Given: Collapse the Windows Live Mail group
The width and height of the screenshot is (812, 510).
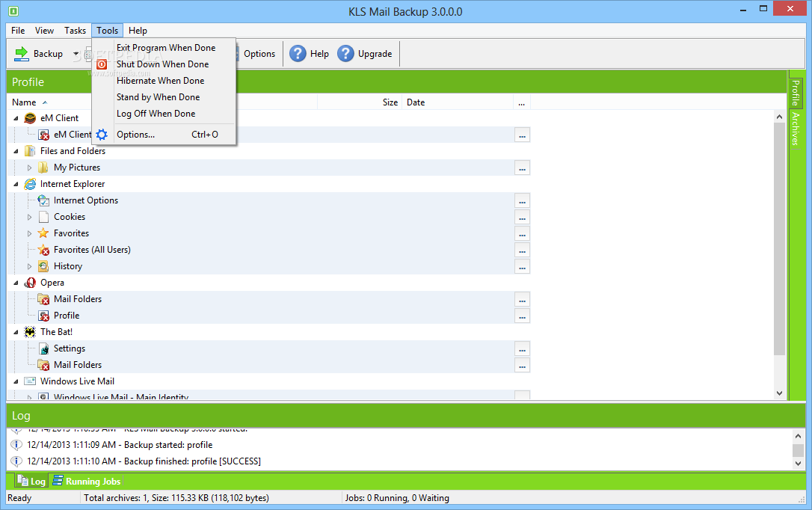Looking at the screenshot, I should 16,381.
